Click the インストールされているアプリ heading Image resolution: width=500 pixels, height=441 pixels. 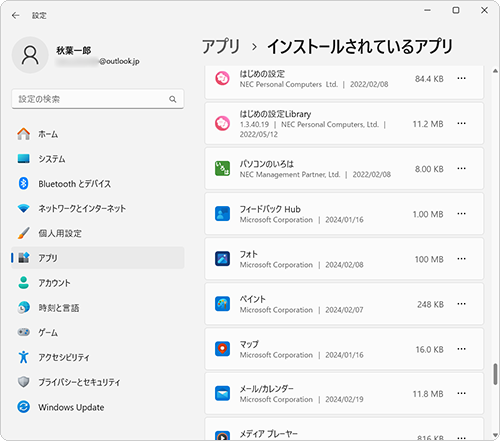(x=360, y=46)
